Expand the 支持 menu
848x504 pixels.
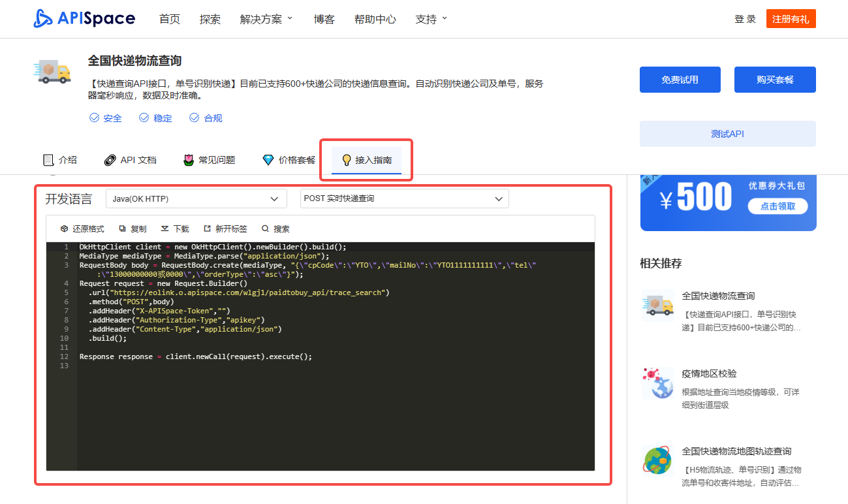pos(432,19)
